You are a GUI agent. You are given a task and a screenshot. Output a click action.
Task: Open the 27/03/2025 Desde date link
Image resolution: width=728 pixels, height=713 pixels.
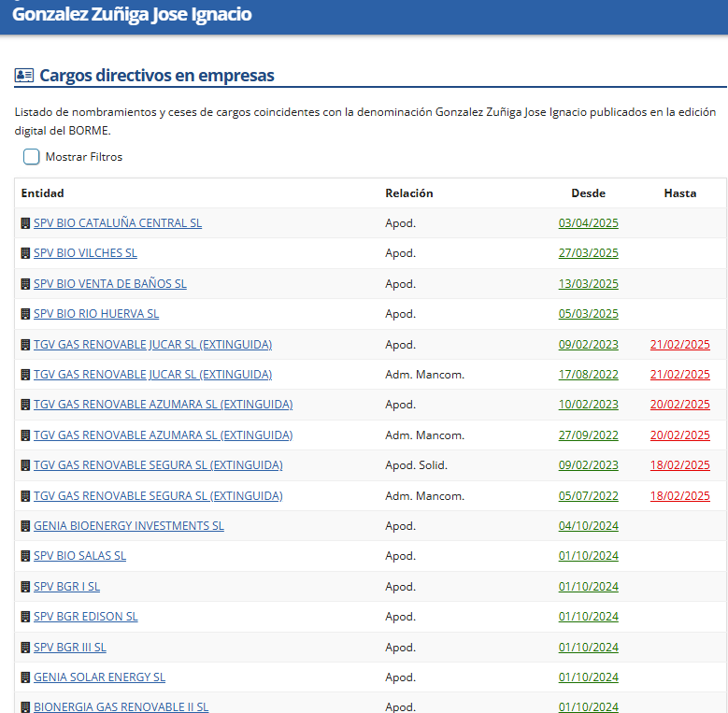coord(588,253)
